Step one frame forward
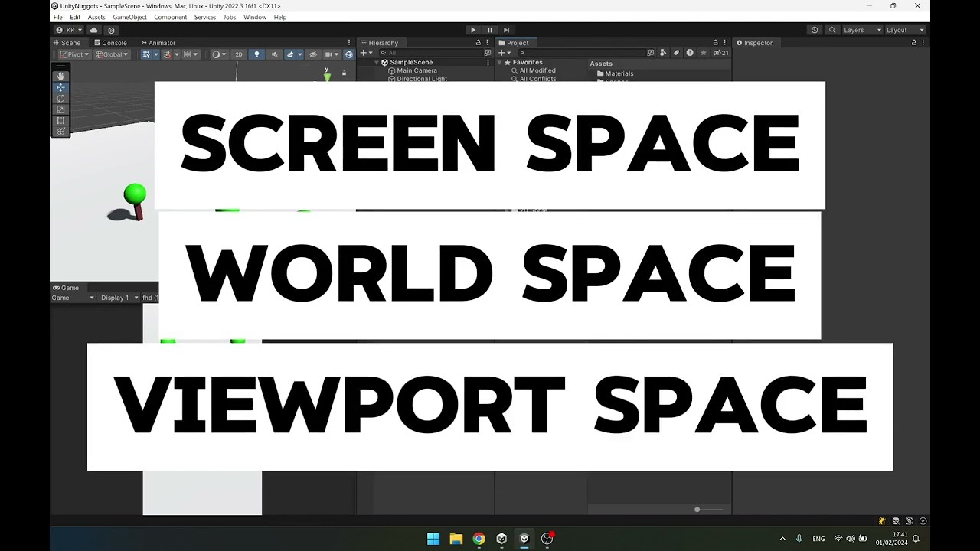980x551 pixels. [506, 30]
